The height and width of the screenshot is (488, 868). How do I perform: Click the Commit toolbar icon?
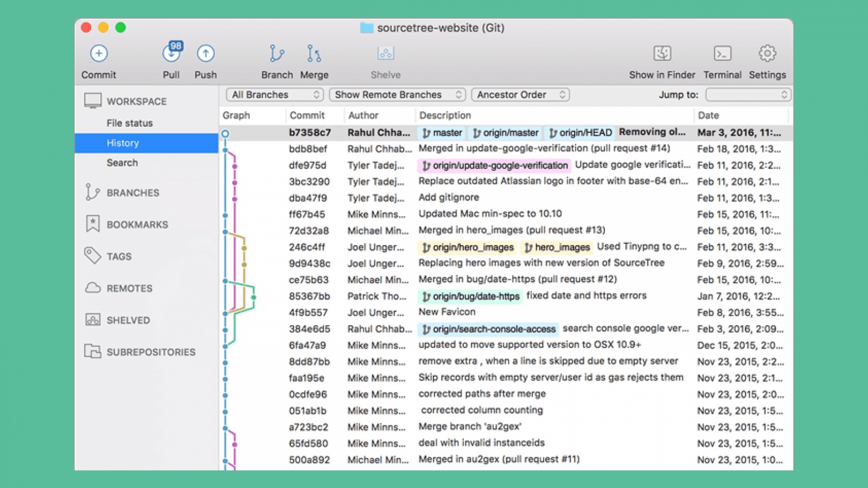tap(99, 54)
